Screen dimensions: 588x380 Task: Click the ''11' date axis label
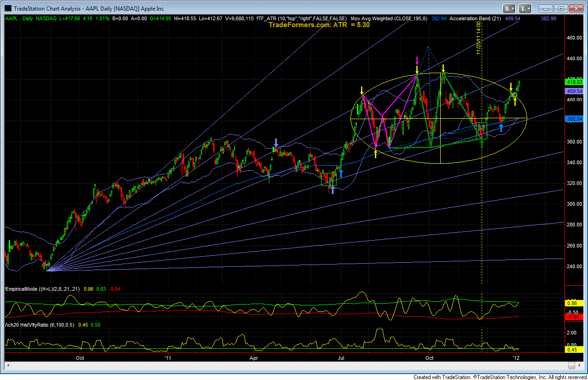[x=168, y=357]
